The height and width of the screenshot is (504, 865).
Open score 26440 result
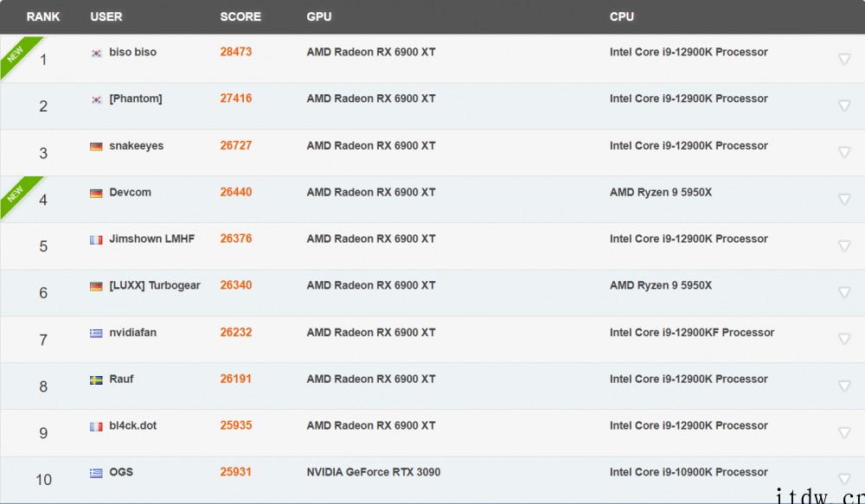pos(236,192)
